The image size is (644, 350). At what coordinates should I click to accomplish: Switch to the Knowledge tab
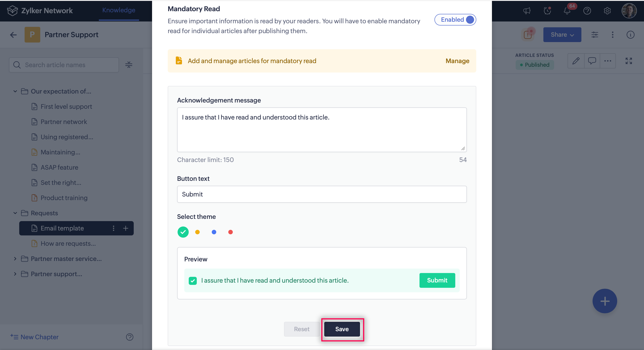pos(119,10)
